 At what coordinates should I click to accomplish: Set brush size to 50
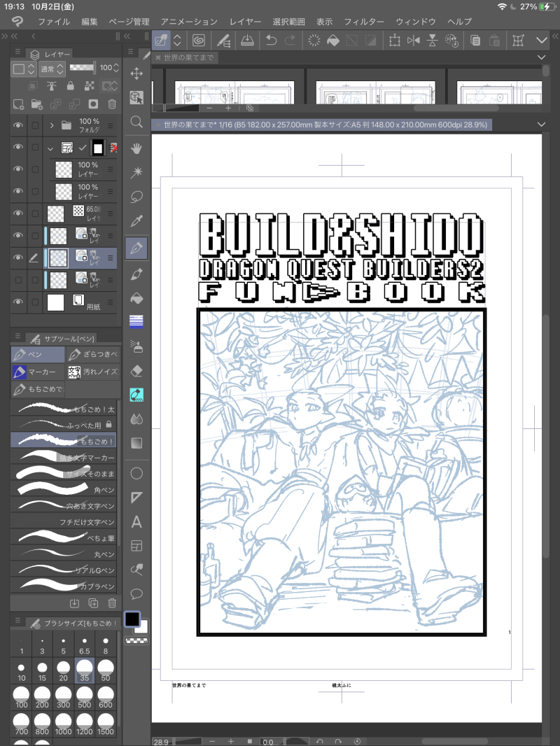[106, 670]
